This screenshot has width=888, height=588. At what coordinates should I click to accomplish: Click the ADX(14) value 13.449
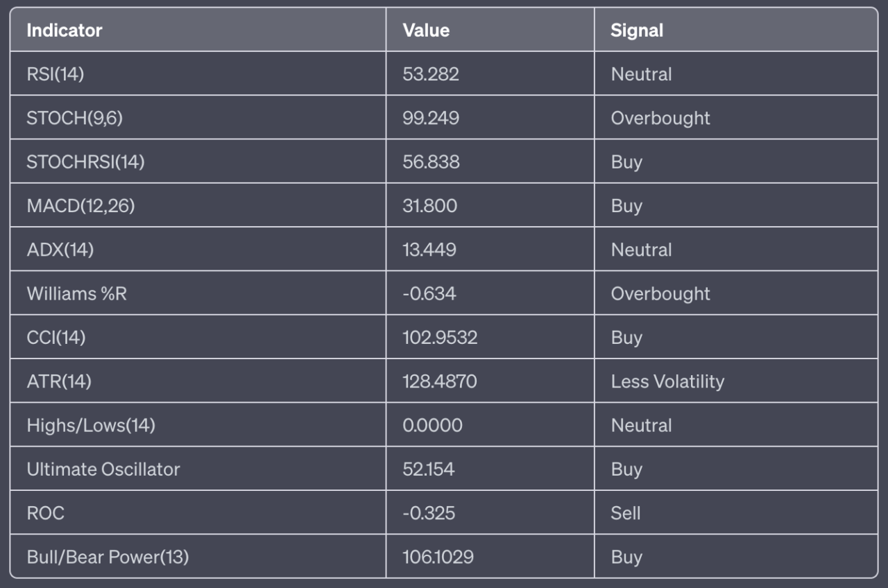(429, 250)
